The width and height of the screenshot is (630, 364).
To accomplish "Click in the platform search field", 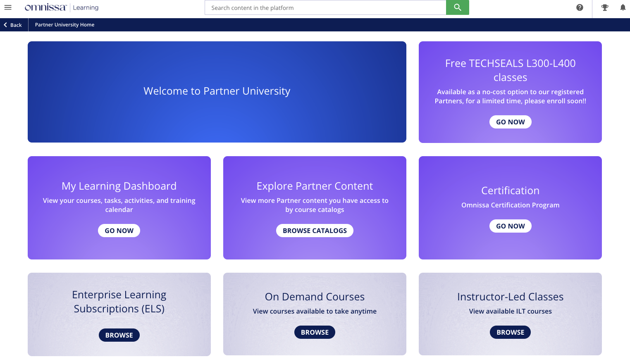I will coord(325,7).
